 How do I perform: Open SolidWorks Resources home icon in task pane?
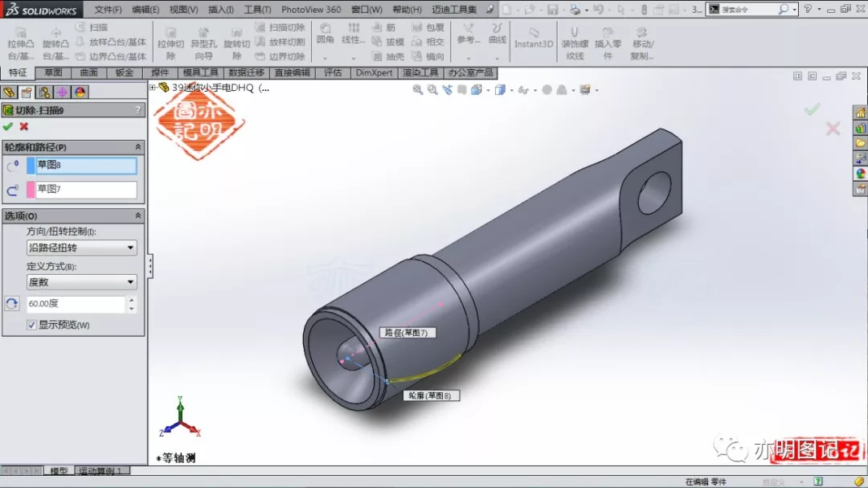[860, 113]
